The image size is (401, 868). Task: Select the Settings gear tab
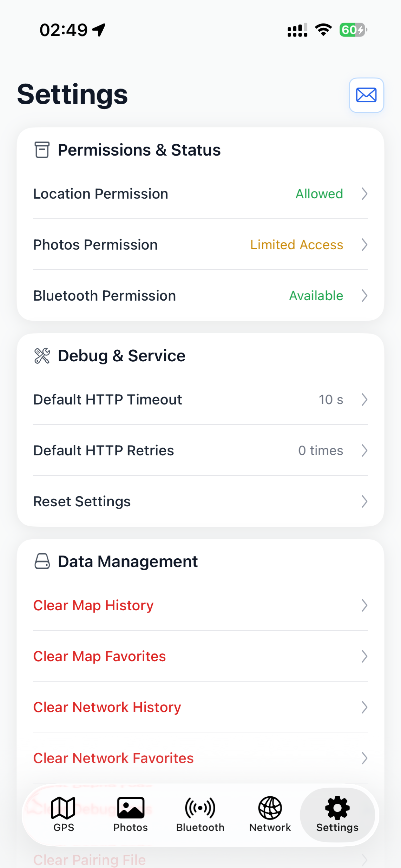point(337,814)
